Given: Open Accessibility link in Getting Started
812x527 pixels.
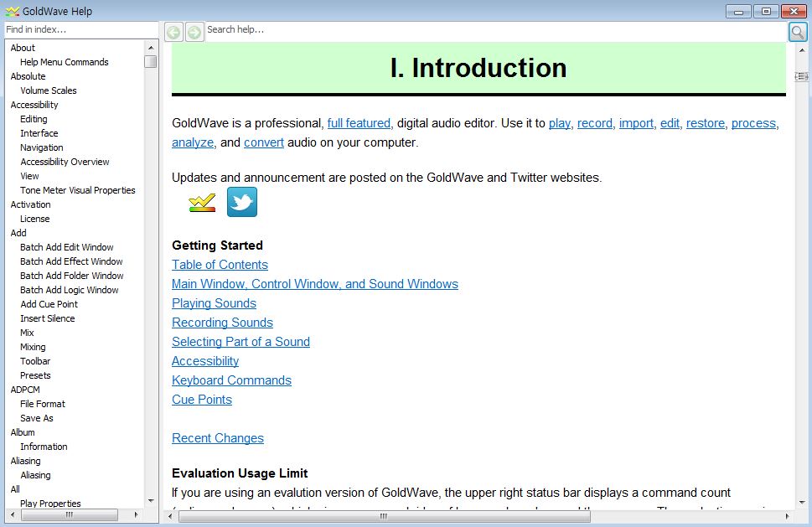Looking at the screenshot, I should click(205, 361).
